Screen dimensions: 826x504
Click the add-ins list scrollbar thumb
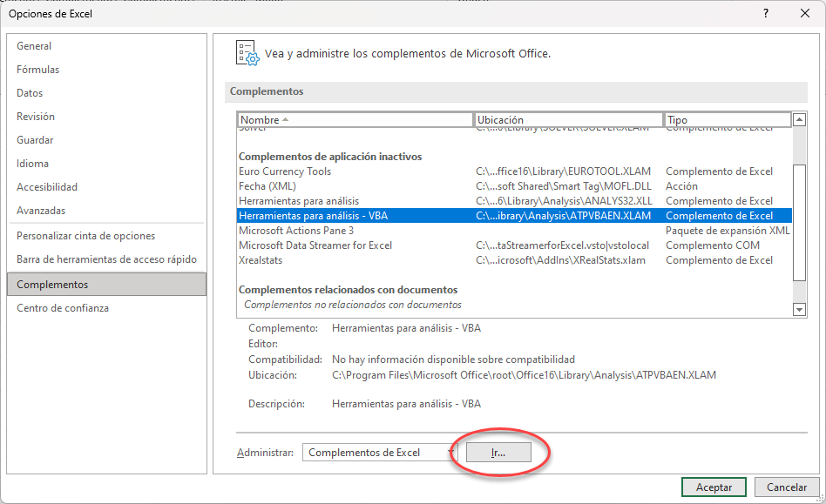click(799, 223)
